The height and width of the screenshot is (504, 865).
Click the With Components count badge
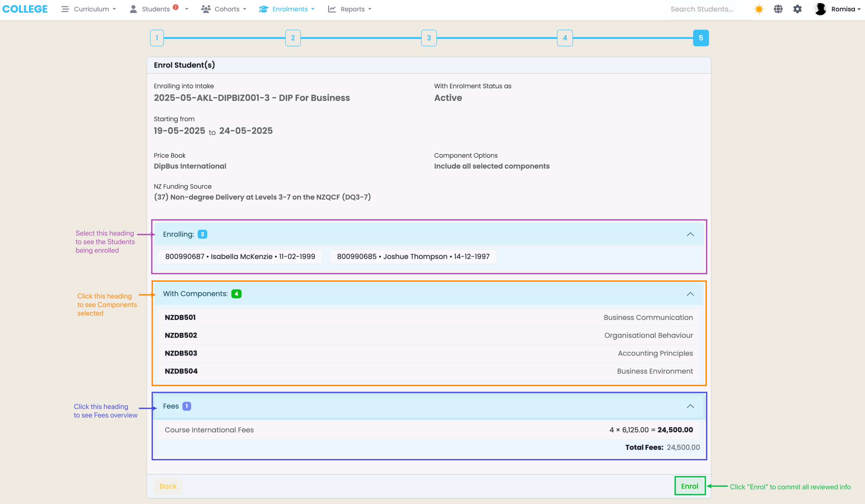click(x=236, y=294)
